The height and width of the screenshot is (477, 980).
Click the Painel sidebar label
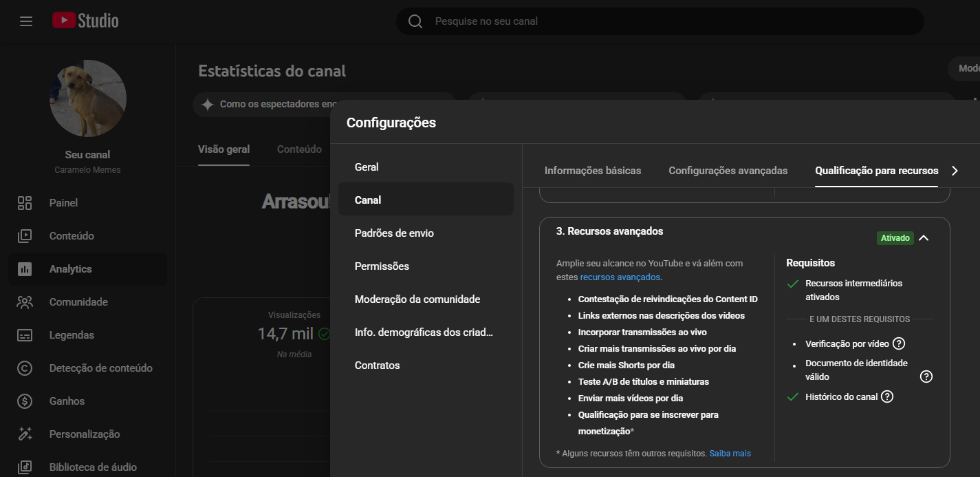tap(63, 203)
